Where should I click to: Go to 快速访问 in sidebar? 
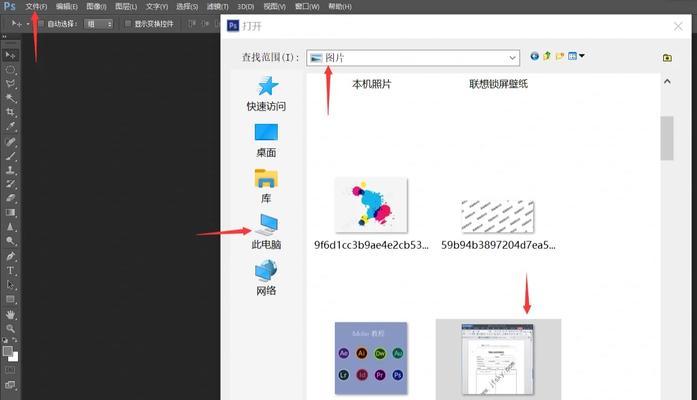tap(266, 94)
